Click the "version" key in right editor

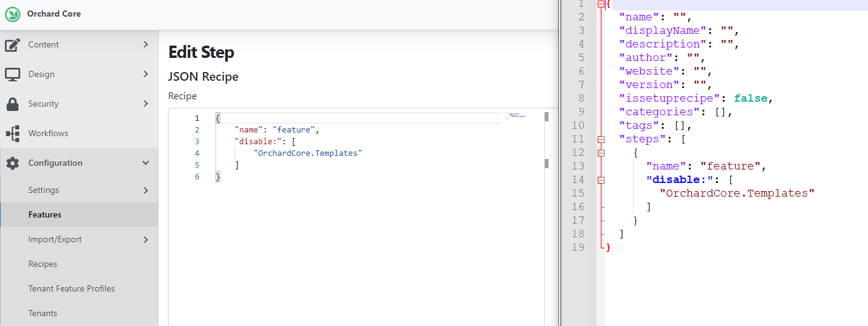tap(649, 84)
